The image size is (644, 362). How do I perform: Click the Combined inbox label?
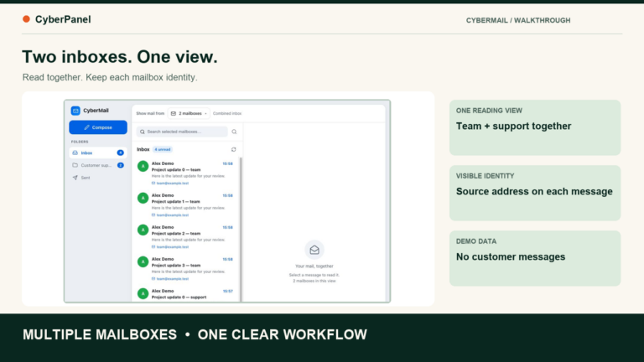227,113
